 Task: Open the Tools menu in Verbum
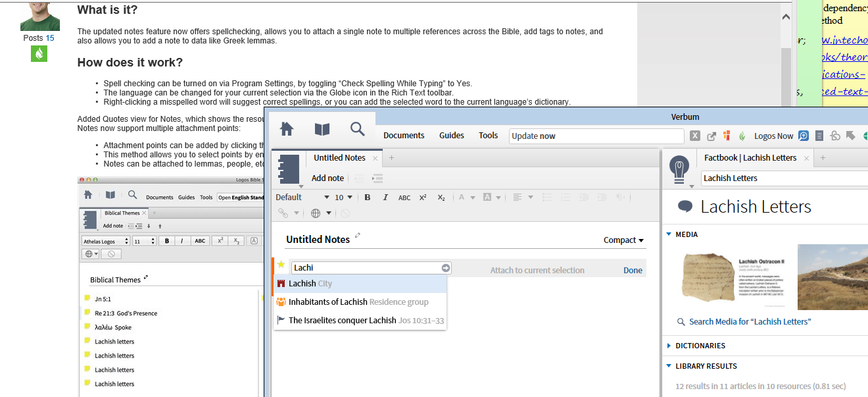coord(488,136)
